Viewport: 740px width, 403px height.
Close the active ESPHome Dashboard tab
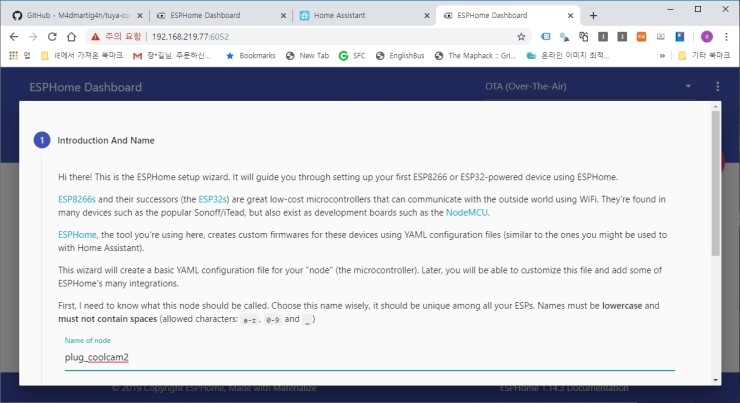tap(570, 16)
